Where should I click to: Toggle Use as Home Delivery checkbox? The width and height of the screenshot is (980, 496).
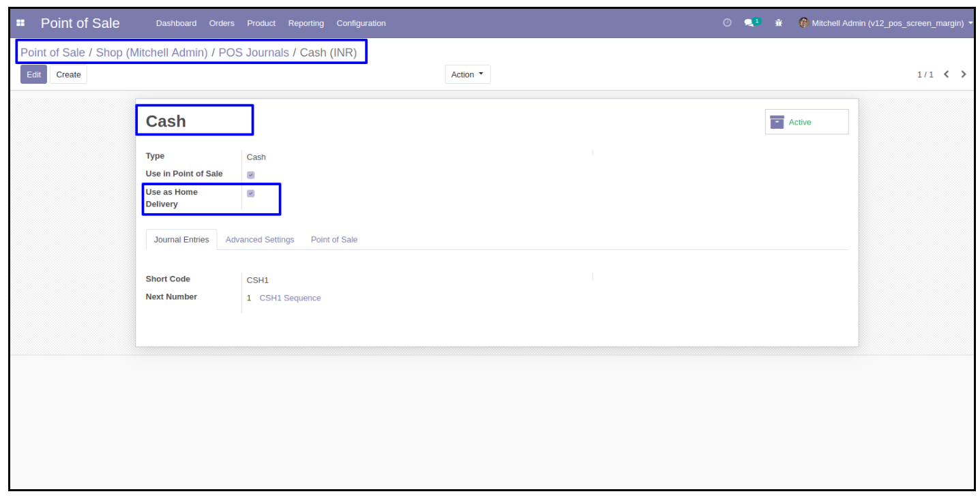point(251,193)
